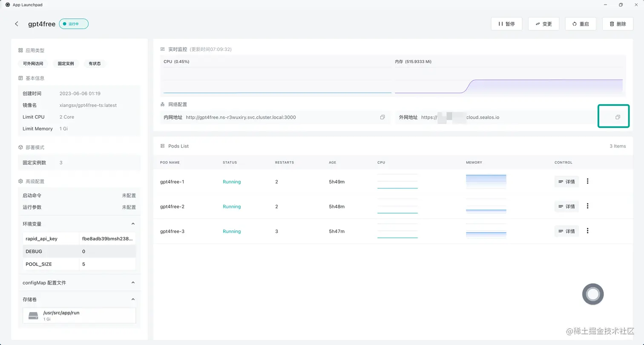644x345 pixels.
Task: Click the 实时监控 section icon
Action: pyautogui.click(x=162, y=49)
